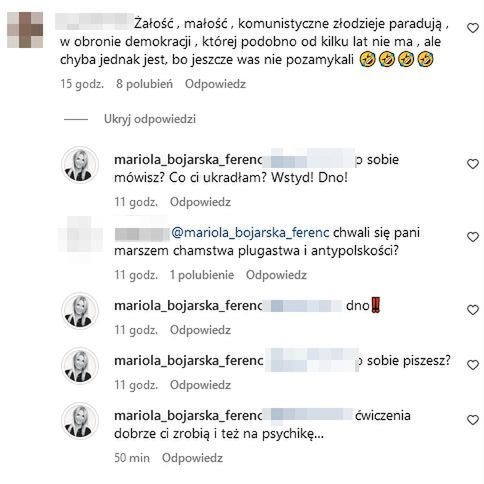Screen dimensions: 484x484
Task: Click 'Odpowiedz' next to '50 min'
Action: (x=192, y=458)
